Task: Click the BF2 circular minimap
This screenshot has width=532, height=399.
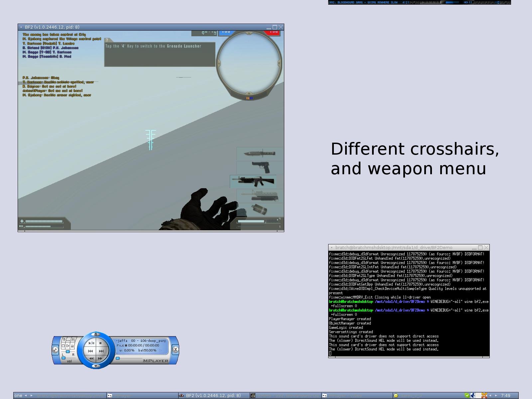Action: (x=249, y=63)
